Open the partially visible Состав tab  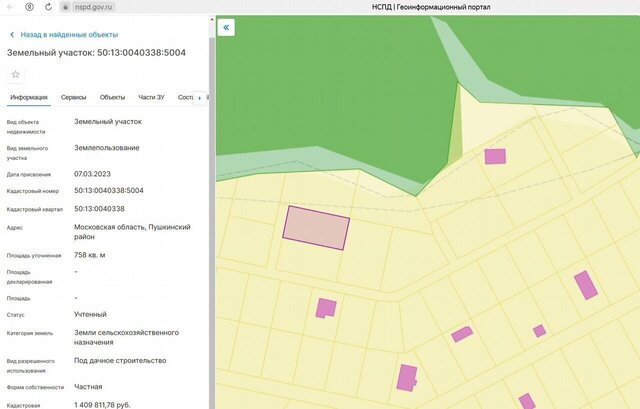[x=185, y=98]
